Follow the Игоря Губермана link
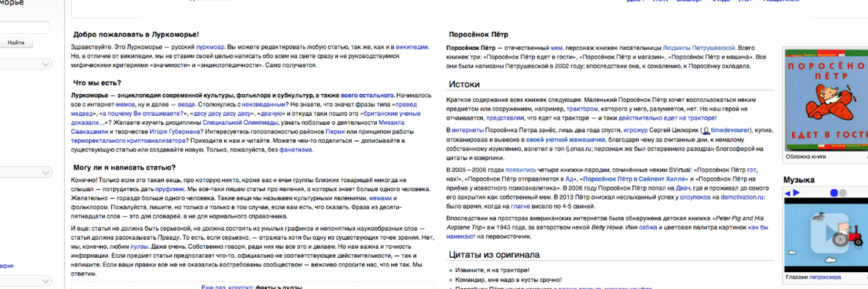 point(175,132)
